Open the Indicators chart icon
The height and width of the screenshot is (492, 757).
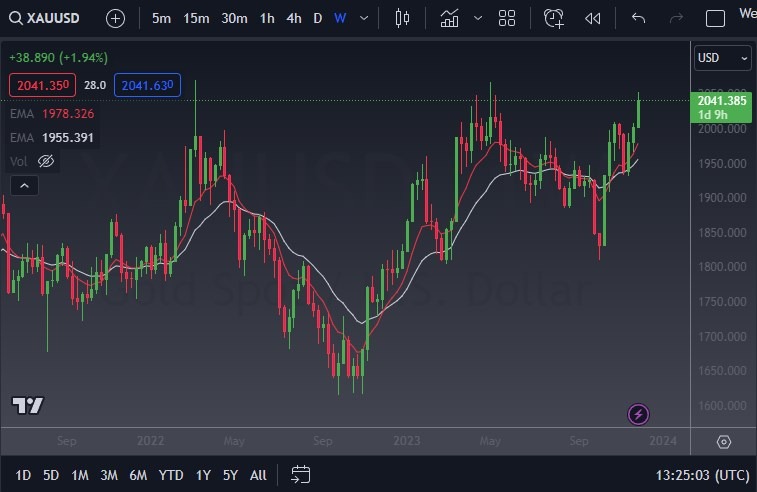pos(449,18)
